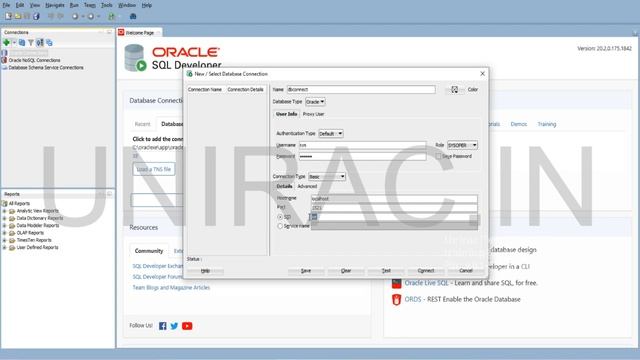This screenshot has width=640, height=360.
Task: Click the Facebook follow icon
Action: [163, 326]
